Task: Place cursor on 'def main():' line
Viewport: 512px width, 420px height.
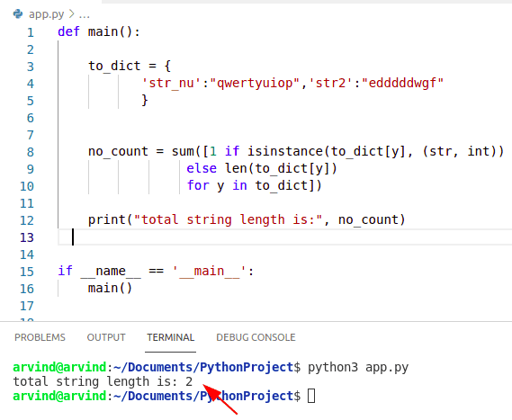Action: (x=99, y=32)
